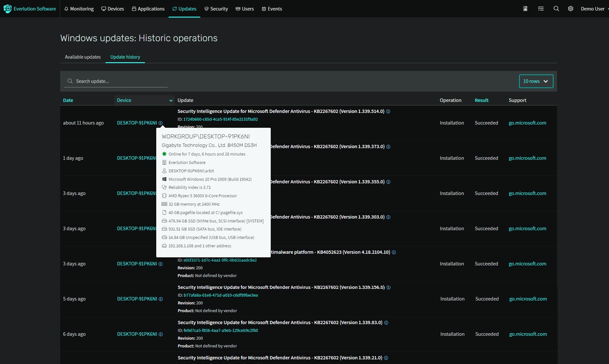Open the Device column filter chevron

tap(171, 101)
